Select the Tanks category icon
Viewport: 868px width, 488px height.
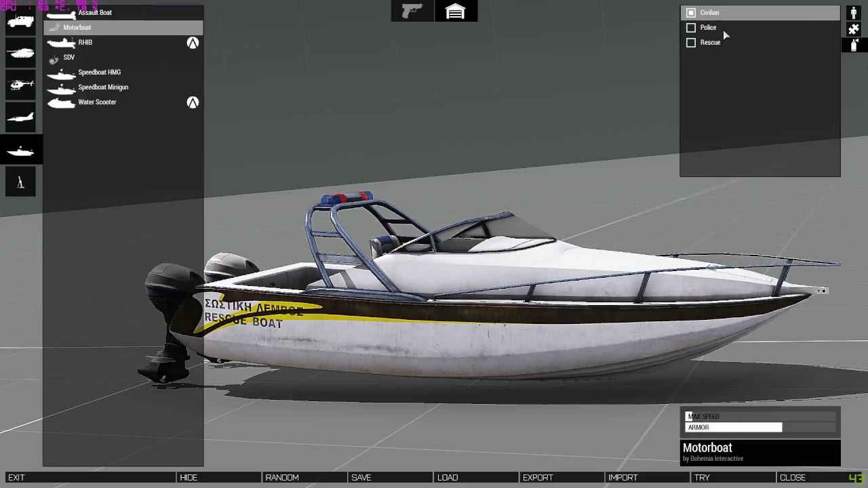pos(20,53)
